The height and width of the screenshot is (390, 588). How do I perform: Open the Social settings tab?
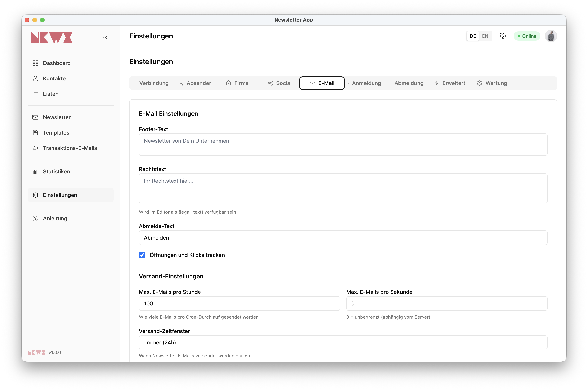click(280, 83)
